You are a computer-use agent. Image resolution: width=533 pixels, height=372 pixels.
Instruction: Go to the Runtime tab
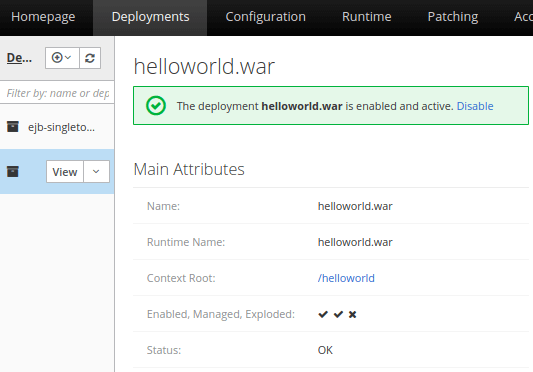click(x=366, y=17)
